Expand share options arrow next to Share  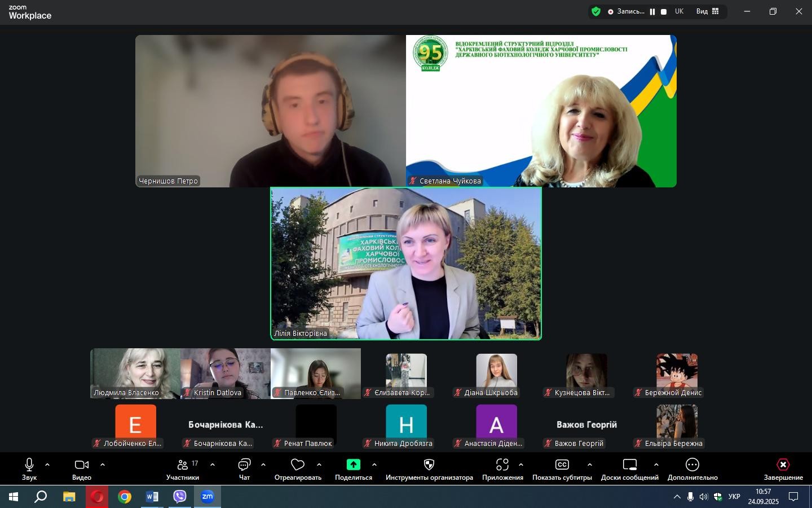pyautogui.click(x=374, y=465)
